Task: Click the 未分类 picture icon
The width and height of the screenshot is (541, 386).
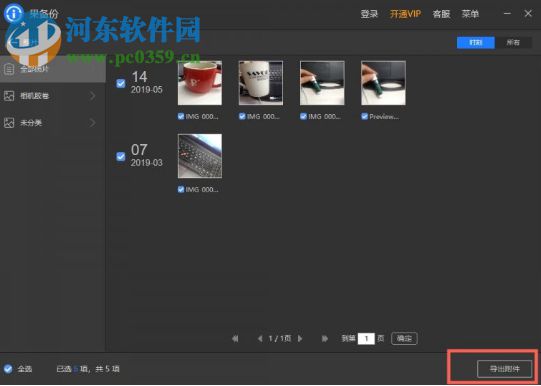Action: (x=9, y=122)
